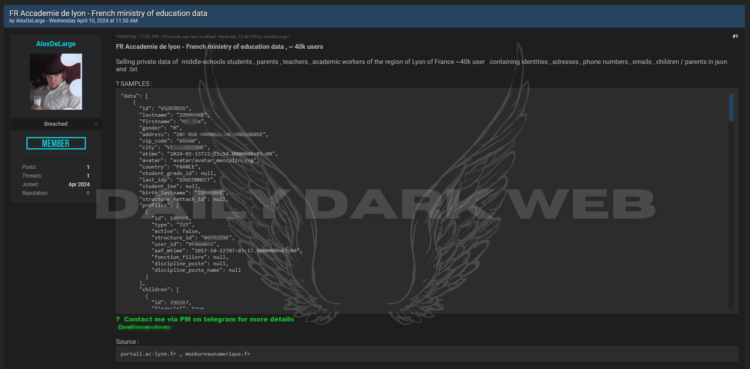Click the "gender": "M" line

pos(161,128)
